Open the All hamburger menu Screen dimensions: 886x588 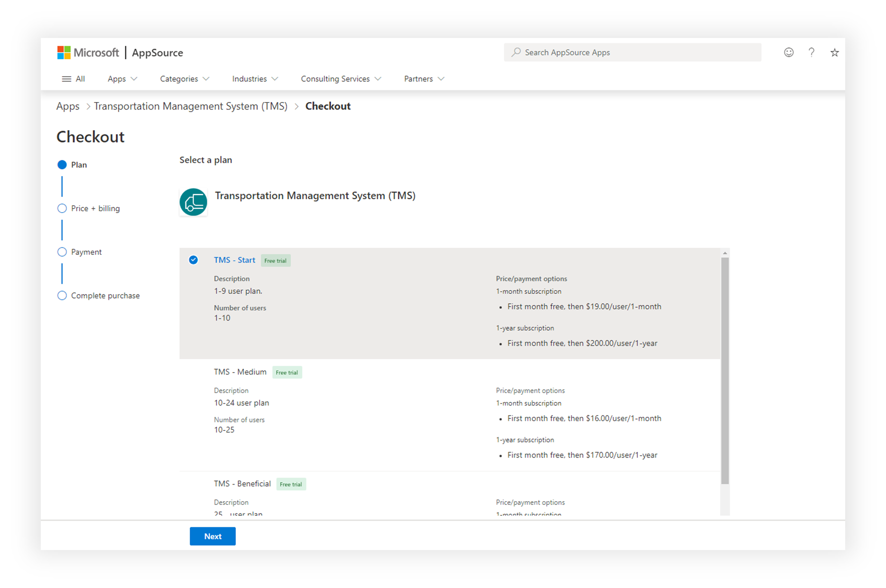pyautogui.click(x=73, y=79)
